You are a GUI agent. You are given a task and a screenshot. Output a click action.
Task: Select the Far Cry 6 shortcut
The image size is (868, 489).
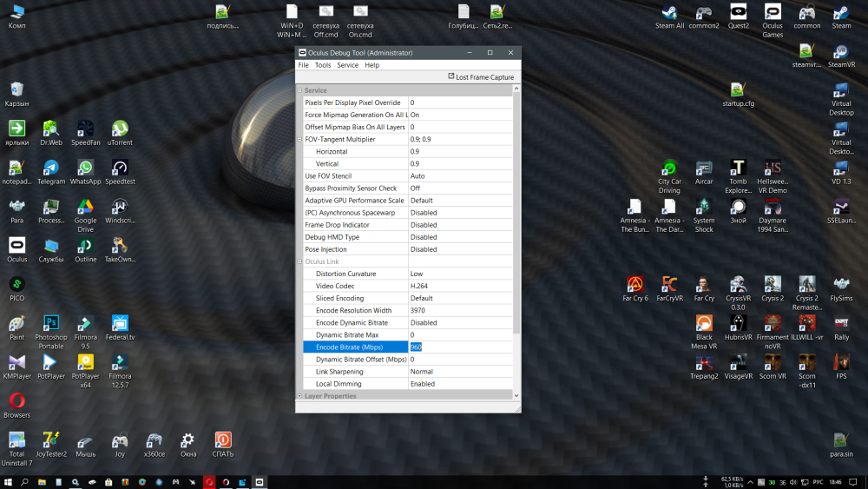click(x=635, y=287)
